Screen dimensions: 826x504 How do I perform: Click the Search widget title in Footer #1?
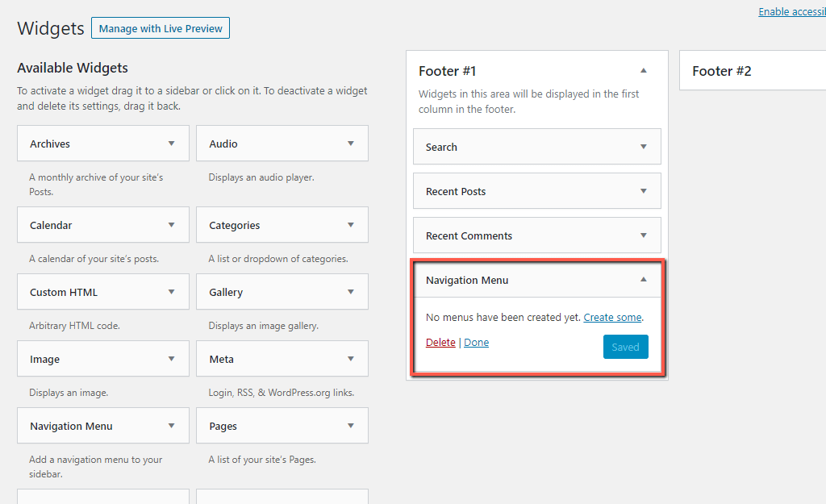coord(441,147)
